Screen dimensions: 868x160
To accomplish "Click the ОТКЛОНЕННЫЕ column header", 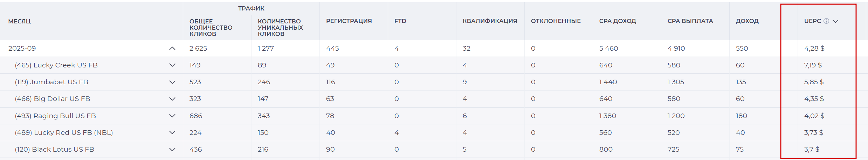I will tap(556, 21).
